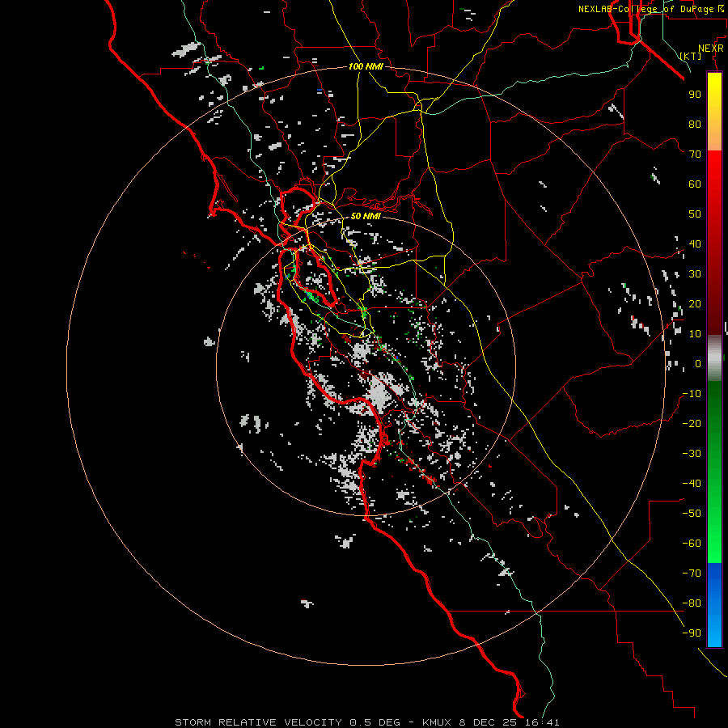The width and height of the screenshot is (728, 728).
Task: Click the -90 value on the velocity scale
Action: point(692,633)
